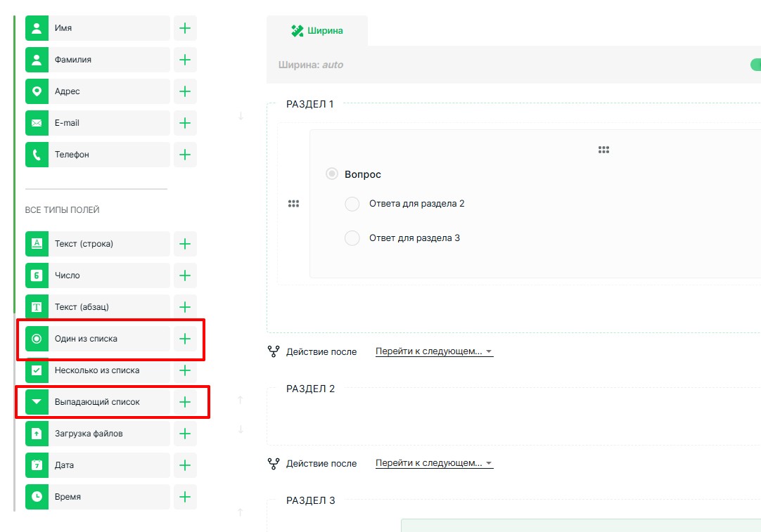Click the Вопрос question title
The width and height of the screenshot is (761, 532).
363,174
